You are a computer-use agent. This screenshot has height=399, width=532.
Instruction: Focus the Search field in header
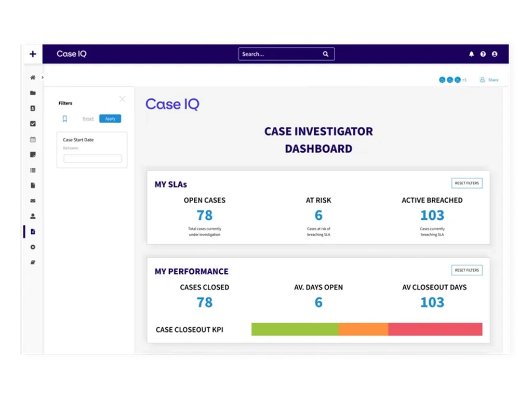[x=286, y=54]
